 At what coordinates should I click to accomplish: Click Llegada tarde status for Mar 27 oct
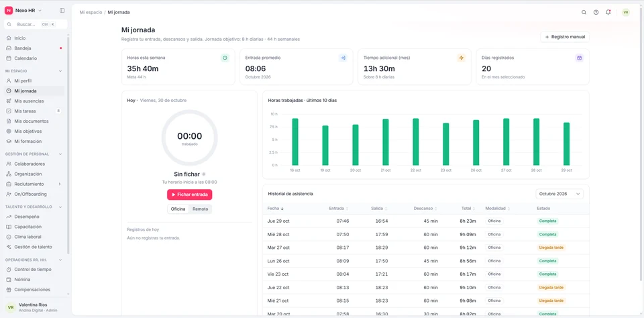551,248
